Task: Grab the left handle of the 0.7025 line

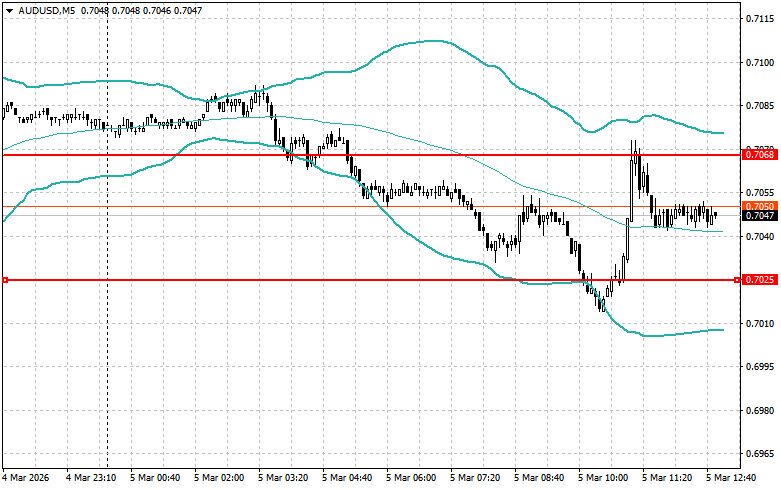Action: (5, 280)
